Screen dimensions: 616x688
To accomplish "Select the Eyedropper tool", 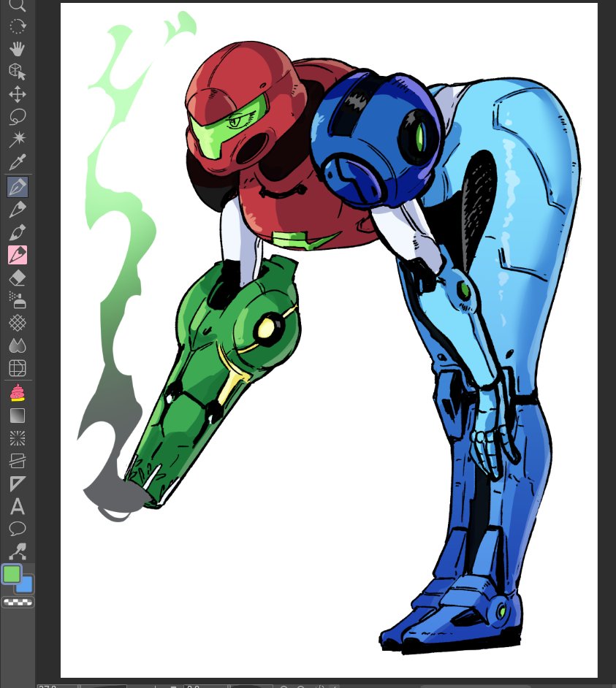I will (18, 162).
